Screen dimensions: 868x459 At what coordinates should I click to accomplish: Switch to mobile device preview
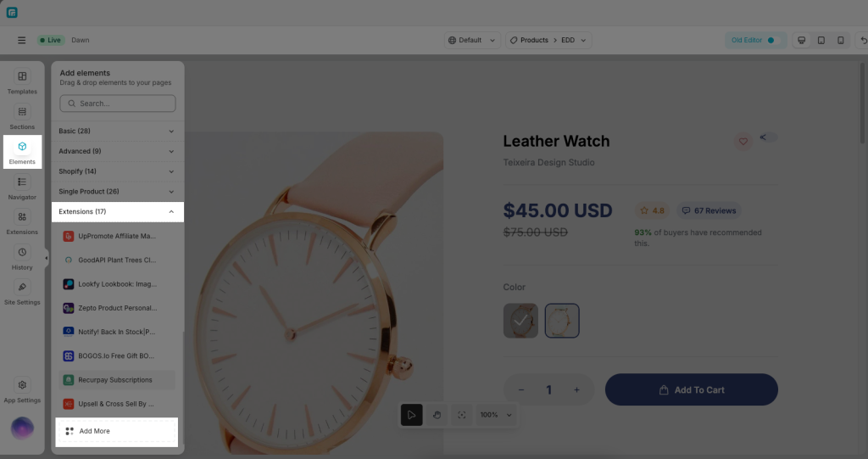840,40
